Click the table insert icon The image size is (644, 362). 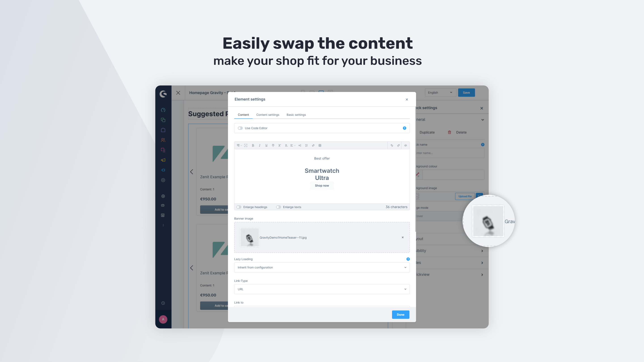point(320,145)
